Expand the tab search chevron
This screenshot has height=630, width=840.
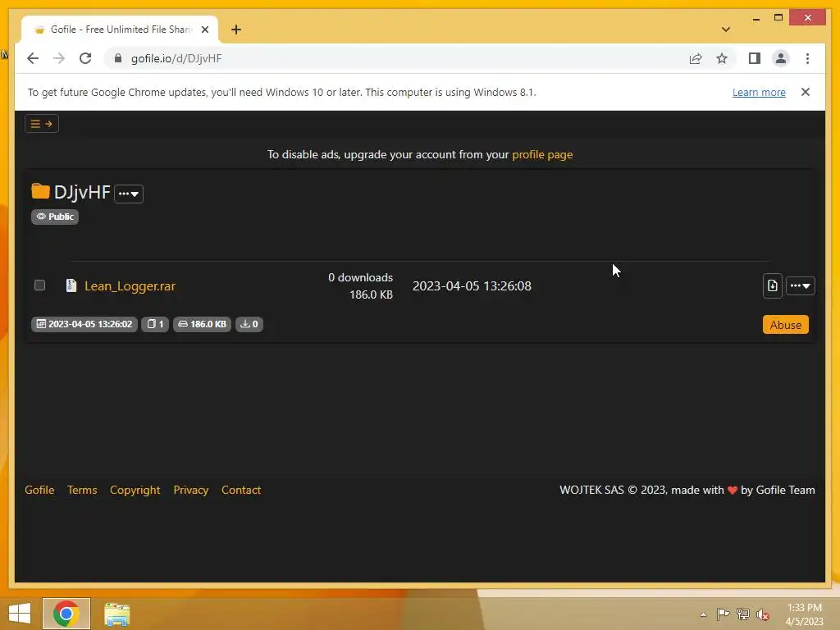pyautogui.click(x=725, y=30)
